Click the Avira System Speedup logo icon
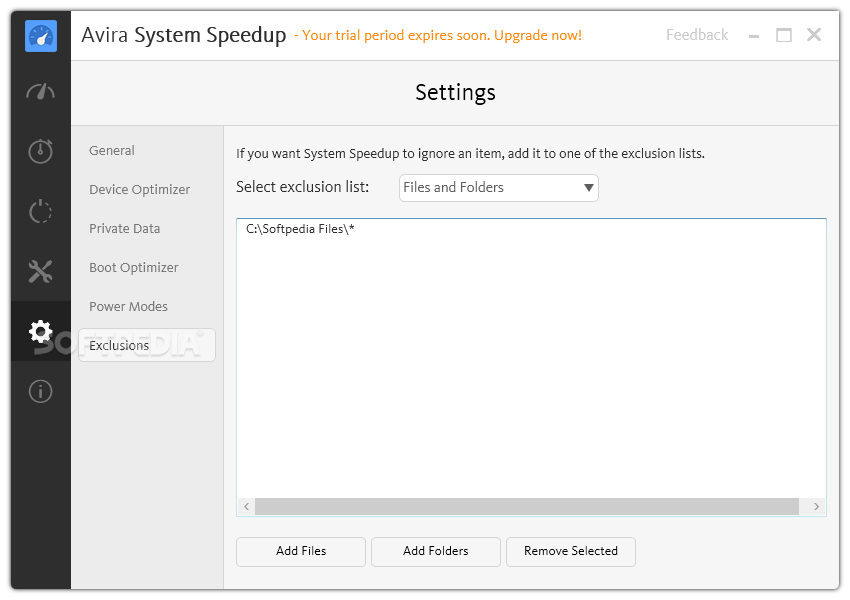Image resolution: width=850 pixels, height=600 pixels. pos(41,36)
